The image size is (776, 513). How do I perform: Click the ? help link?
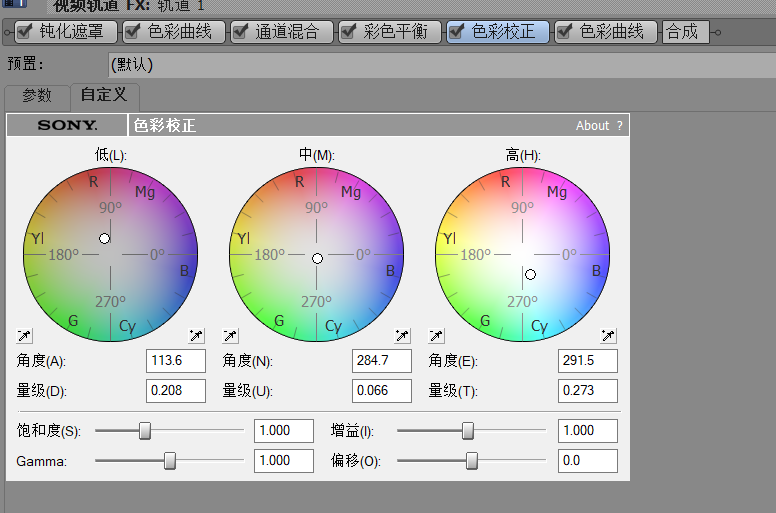[620, 126]
